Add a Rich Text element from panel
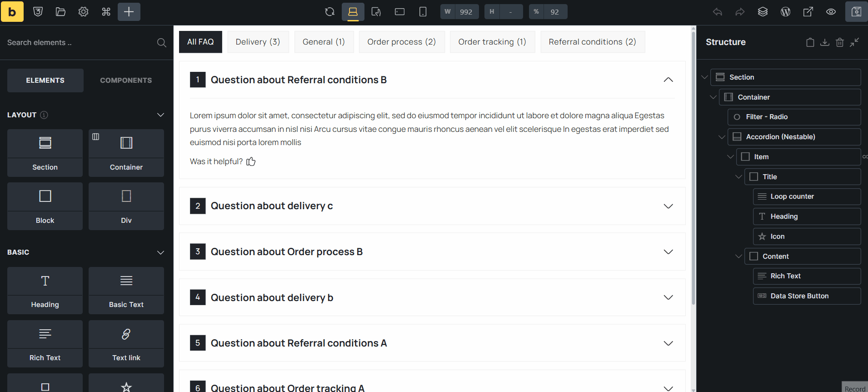Viewport: 868px width, 392px height. 45,343
